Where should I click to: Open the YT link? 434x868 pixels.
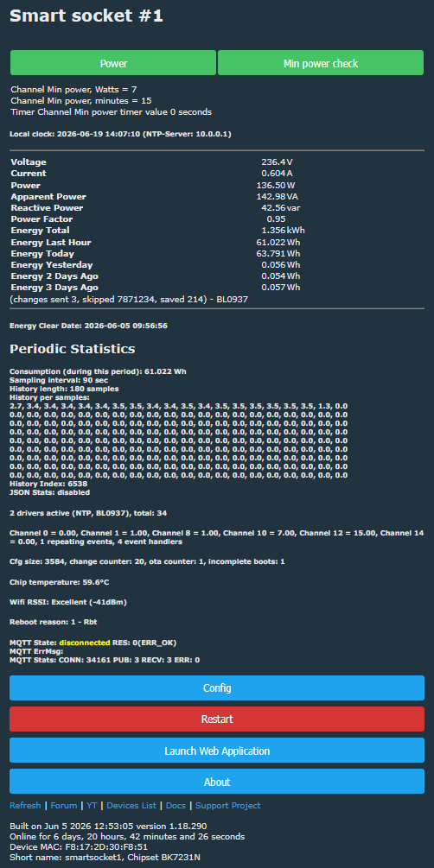point(92,806)
